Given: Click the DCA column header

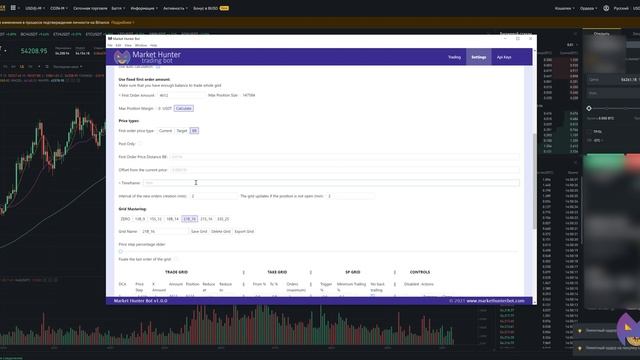Looking at the screenshot, I should [122, 284].
